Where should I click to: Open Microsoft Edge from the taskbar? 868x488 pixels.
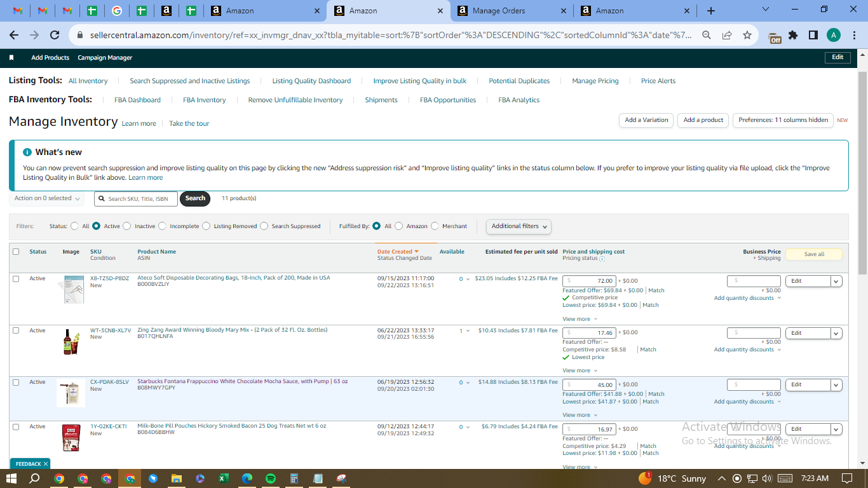(x=247, y=478)
